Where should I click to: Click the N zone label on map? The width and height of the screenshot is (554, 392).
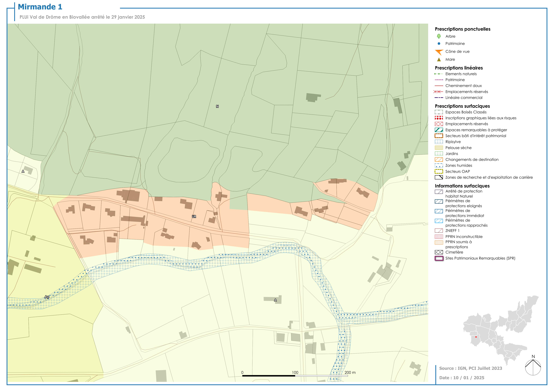pos(217,106)
